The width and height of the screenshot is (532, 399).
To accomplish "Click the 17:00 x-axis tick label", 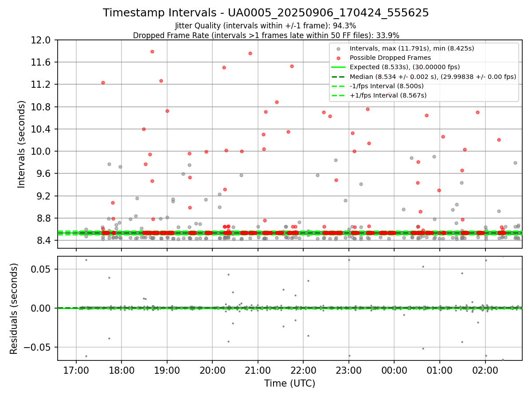I will (76, 369).
